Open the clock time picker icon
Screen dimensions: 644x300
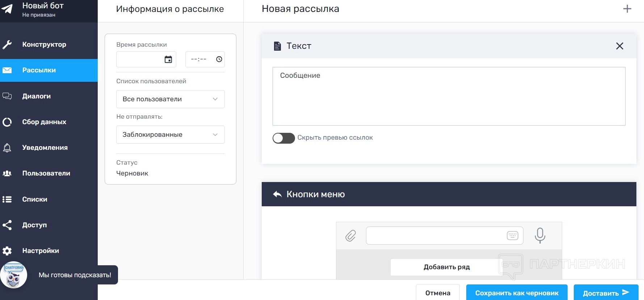[219, 59]
